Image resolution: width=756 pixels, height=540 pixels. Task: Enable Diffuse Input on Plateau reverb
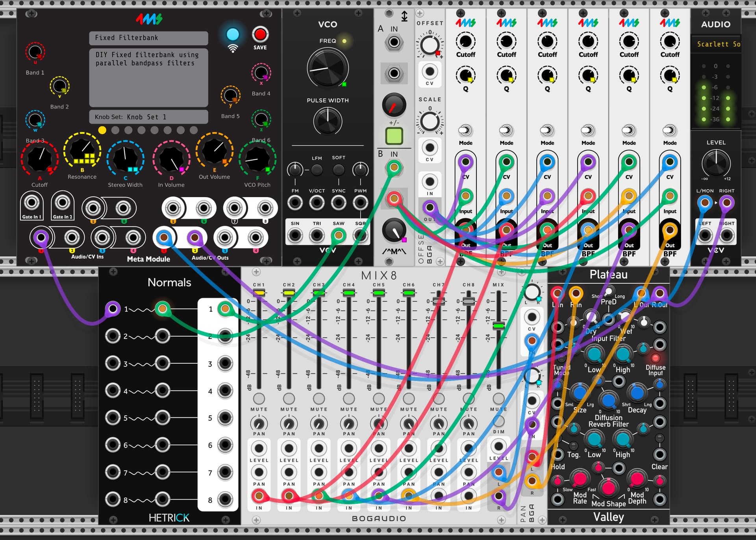pyautogui.click(x=655, y=358)
